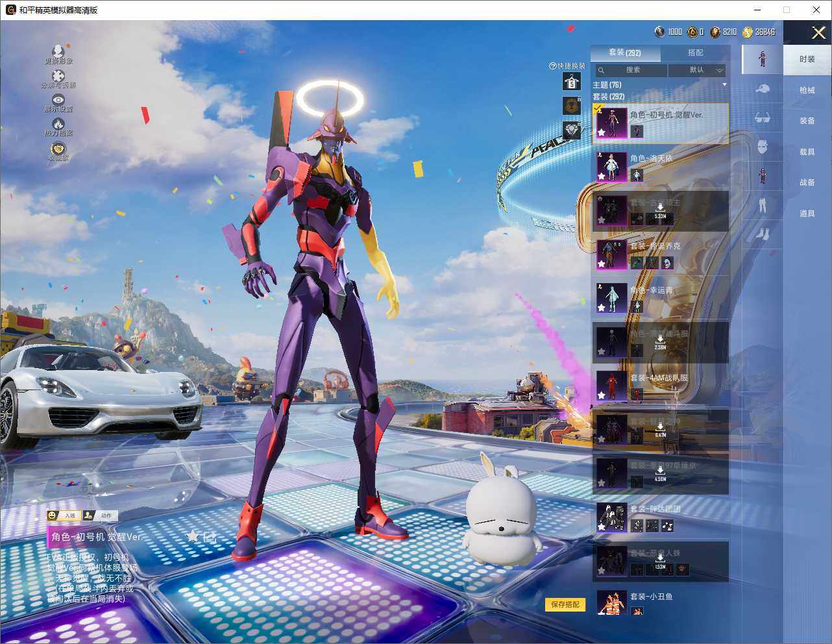Select the 套装-4AM战队服 outfit row
This screenshot has height=644, width=832.
(x=661, y=386)
